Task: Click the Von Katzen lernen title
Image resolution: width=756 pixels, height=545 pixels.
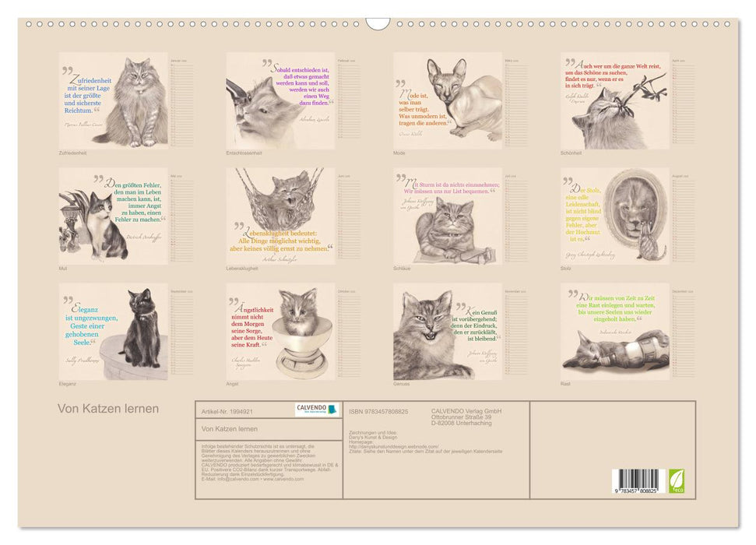Action: coord(109,407)
